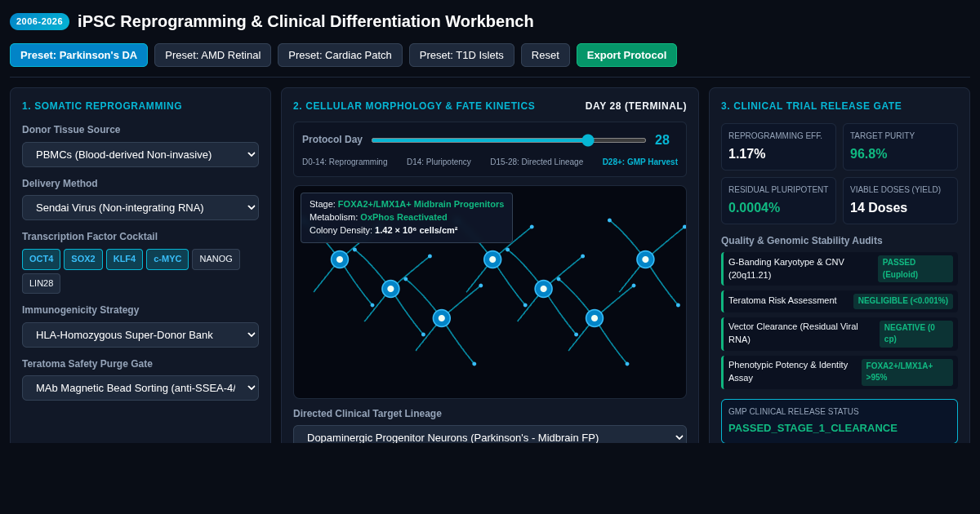
Task: Click the DAY 28 (TERMINAL) indicator
Action: point(635,106)
